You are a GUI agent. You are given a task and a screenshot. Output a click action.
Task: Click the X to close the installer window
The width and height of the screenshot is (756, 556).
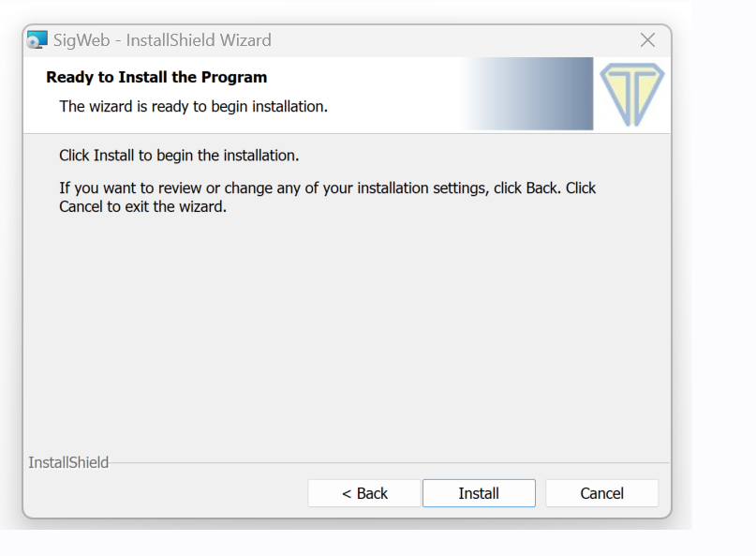pyautogui.click(x=647, y=39)
